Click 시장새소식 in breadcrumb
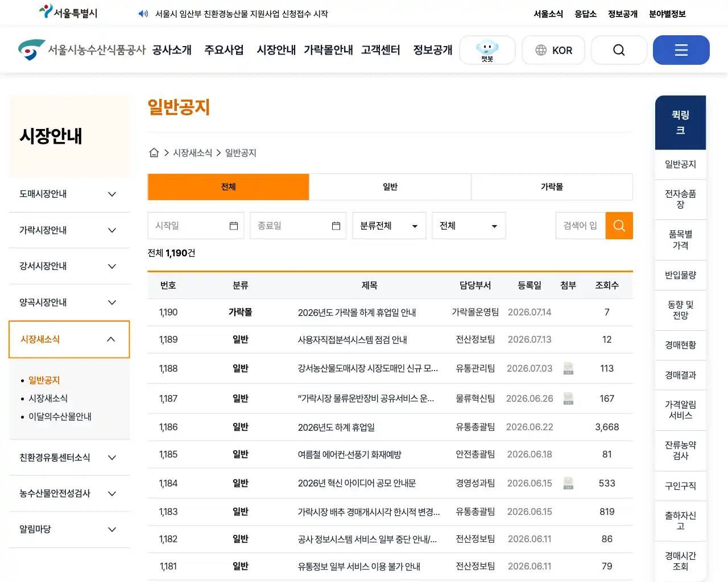The height and width of the screenshot is (582, 728). (x=192, y=153)
